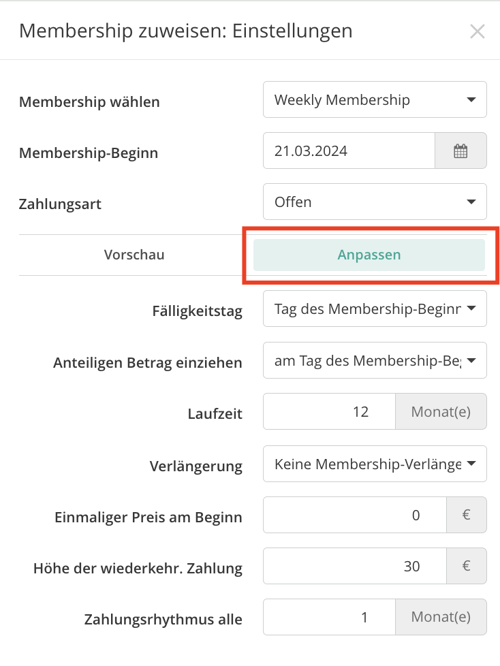Image resolution: width=500 pixels, height=666 pixels.
Task: Click the arrow on Keine Membership-Verlängerung
Action: pos(471,464)
